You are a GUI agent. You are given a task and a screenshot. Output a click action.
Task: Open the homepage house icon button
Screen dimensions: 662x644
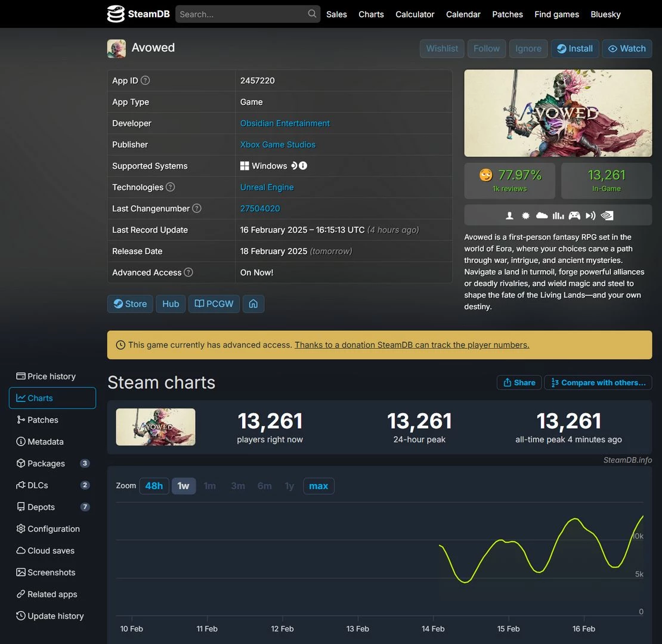pyautogui.click(x=253, y=304)
